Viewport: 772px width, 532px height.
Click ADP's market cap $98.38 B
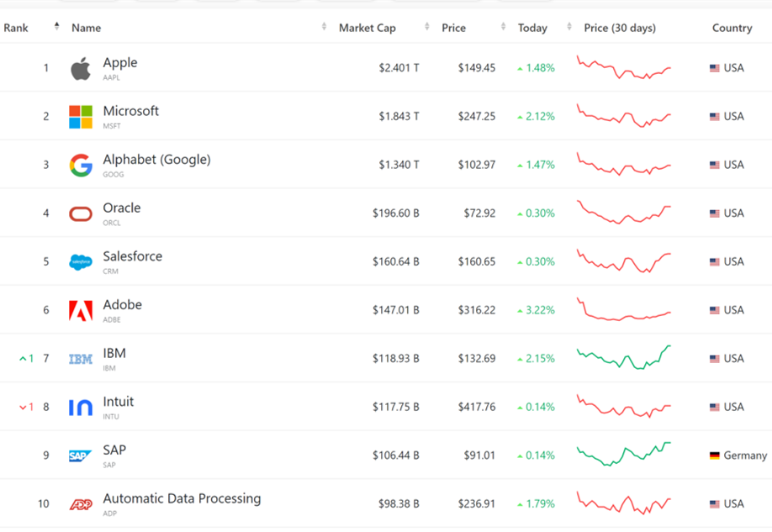pos(399,504)
